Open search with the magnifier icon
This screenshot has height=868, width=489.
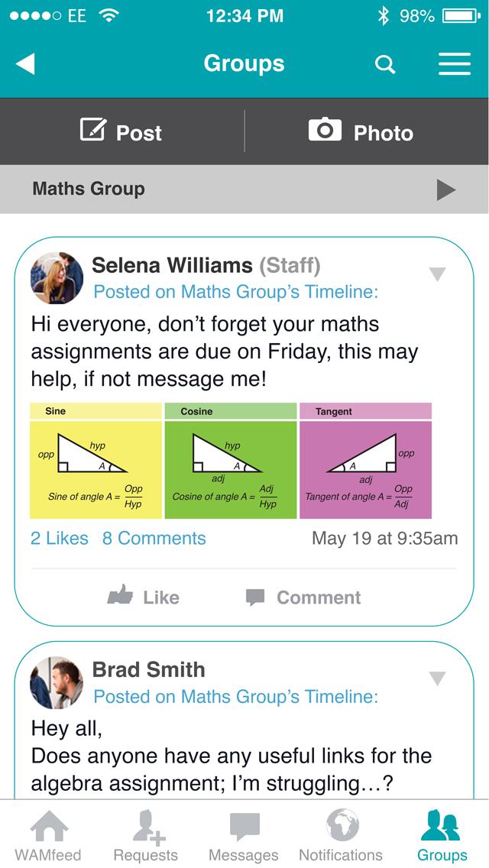click(x=385, y=64)
